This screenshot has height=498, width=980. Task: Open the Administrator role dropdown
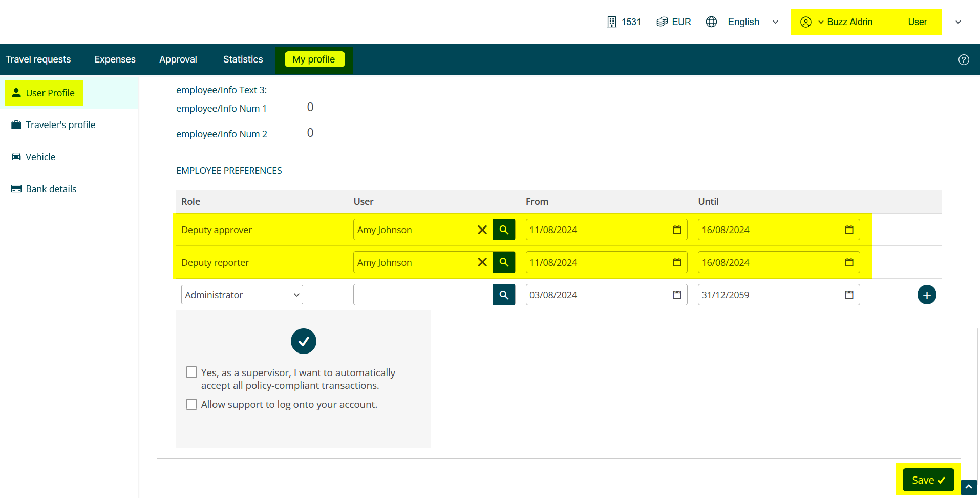(242, 295)
